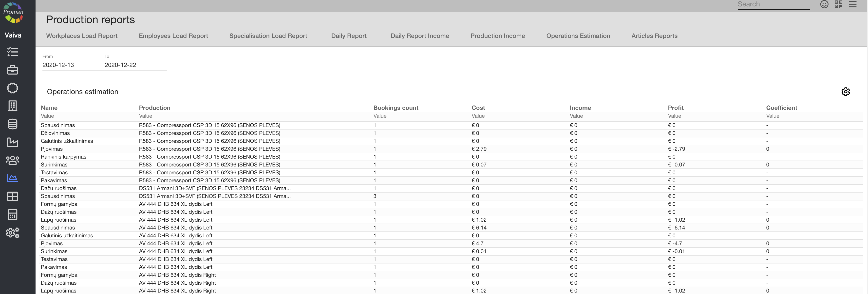Open the employees group sidebar icon
Screen dimensions: 868x294
[13, 161]
